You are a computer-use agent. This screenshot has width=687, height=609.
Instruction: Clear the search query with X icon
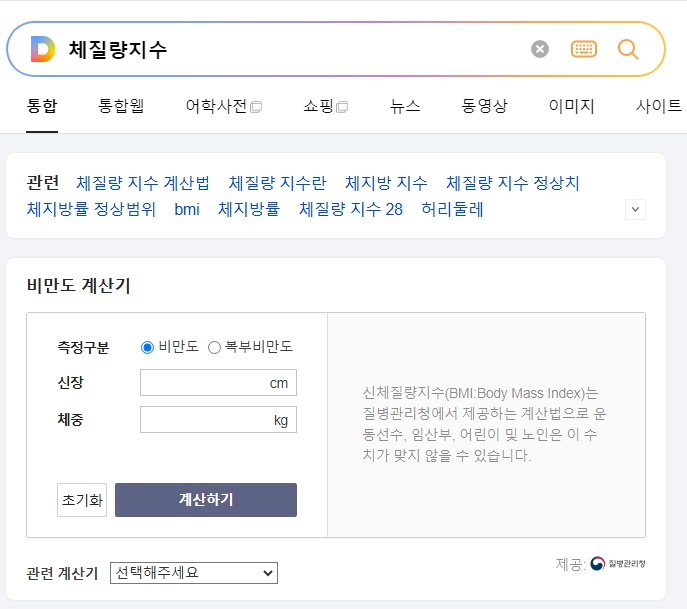tap(540, 49)
